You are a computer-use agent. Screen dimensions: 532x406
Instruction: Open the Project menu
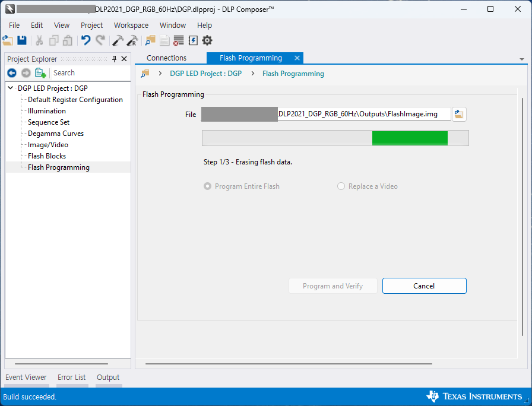tap(91, 26)
